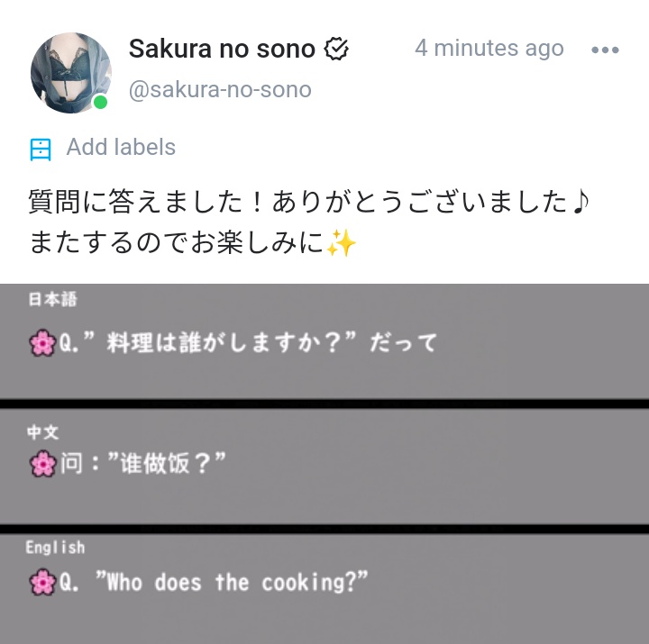Click the cherry blossom icon in English panel
The image size is (649, 644).
click(42, 582)
